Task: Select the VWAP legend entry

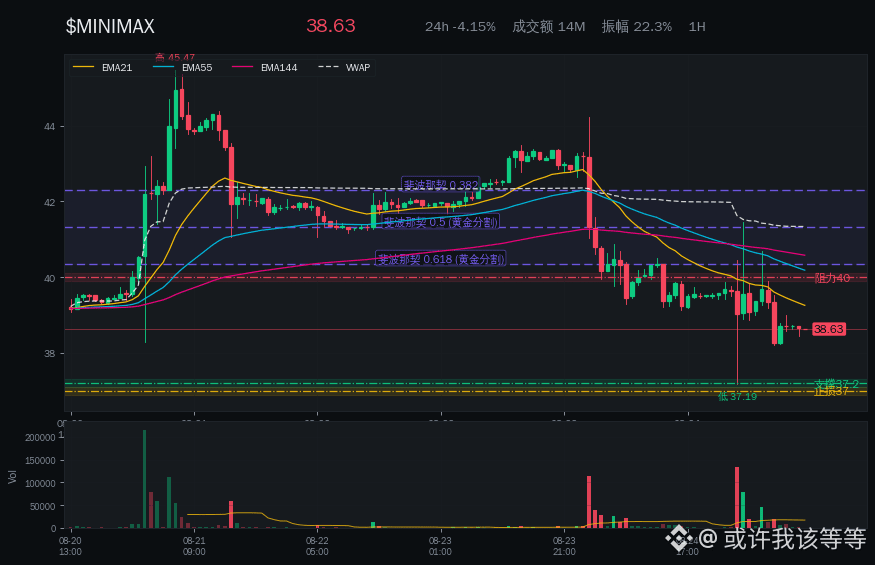Action: [x=344, y=68]
